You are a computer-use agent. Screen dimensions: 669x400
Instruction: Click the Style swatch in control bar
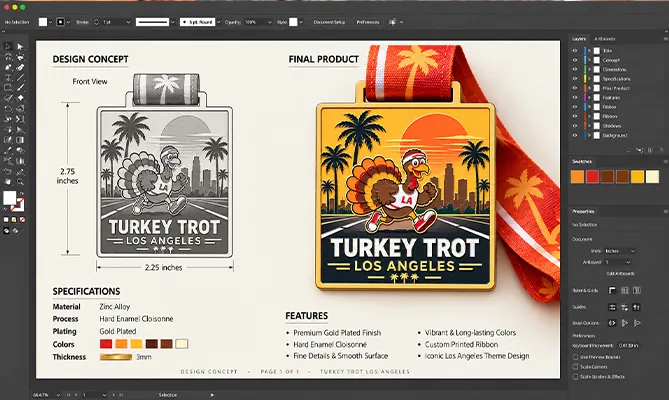[x=293, y=22]
